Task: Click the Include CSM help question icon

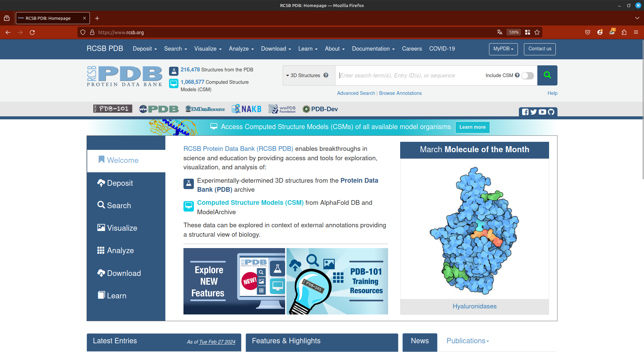Action: click(517, 75)
